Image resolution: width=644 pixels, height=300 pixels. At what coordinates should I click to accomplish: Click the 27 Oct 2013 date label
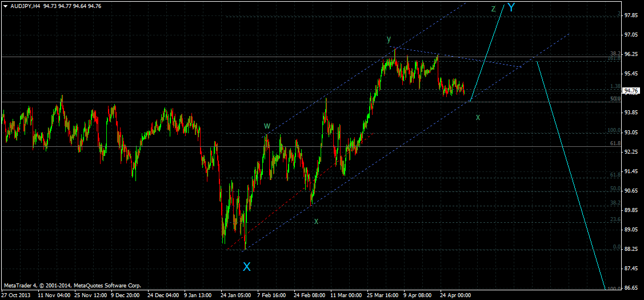click(15, 295)
